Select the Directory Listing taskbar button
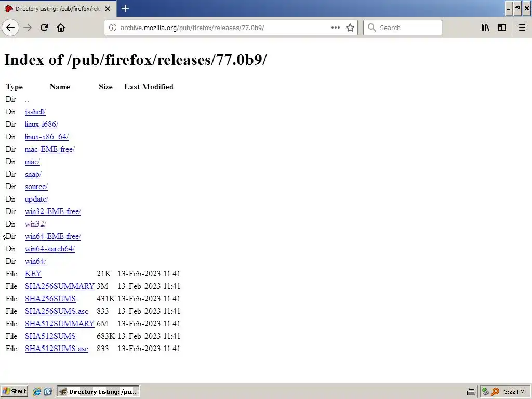The width and height of the screenshot is (532, 399). [98, 392]
